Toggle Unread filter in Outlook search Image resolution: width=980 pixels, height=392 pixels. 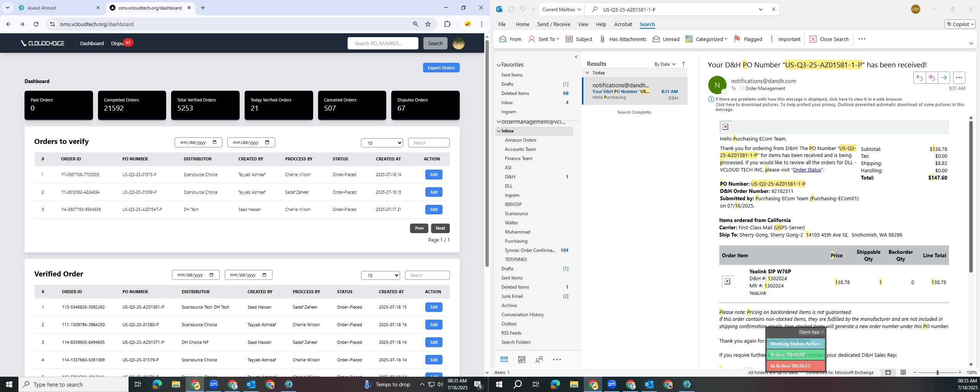(666, 39)
